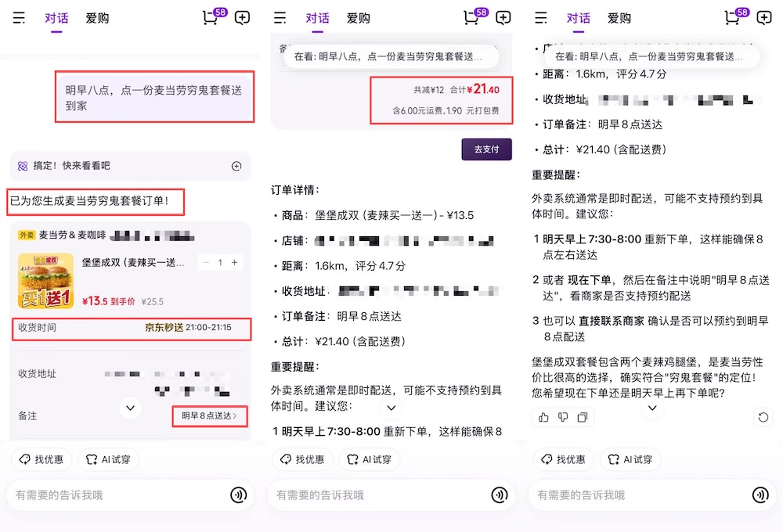Tap the circled plus beside 搞定！快来看看吧
The height and width of the screenshot is (532, 783).
point(236,167)
